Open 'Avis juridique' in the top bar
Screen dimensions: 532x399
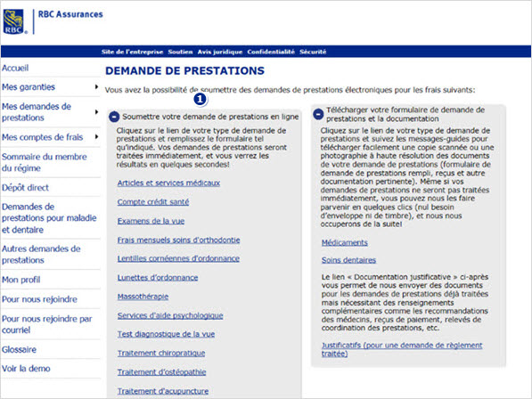(220, 52)
